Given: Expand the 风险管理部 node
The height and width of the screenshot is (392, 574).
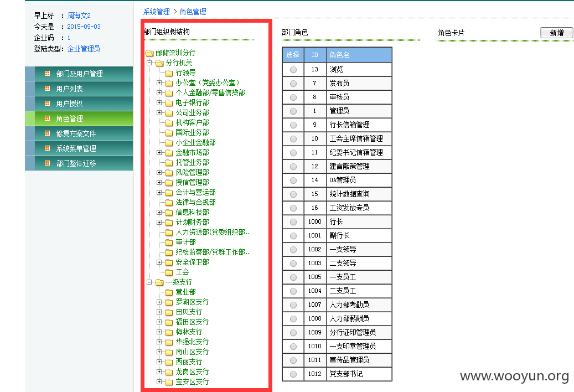Looking at the screenshot, I should (159, 172).
